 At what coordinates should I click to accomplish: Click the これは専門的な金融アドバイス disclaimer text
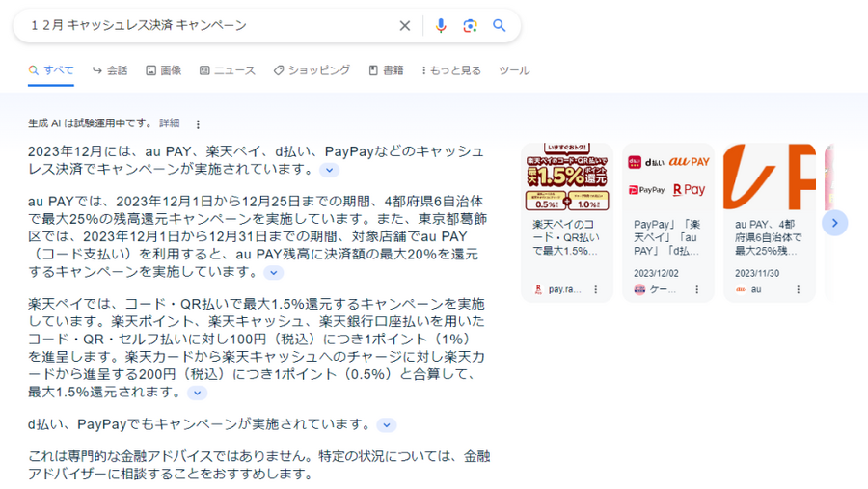[259, 465]
